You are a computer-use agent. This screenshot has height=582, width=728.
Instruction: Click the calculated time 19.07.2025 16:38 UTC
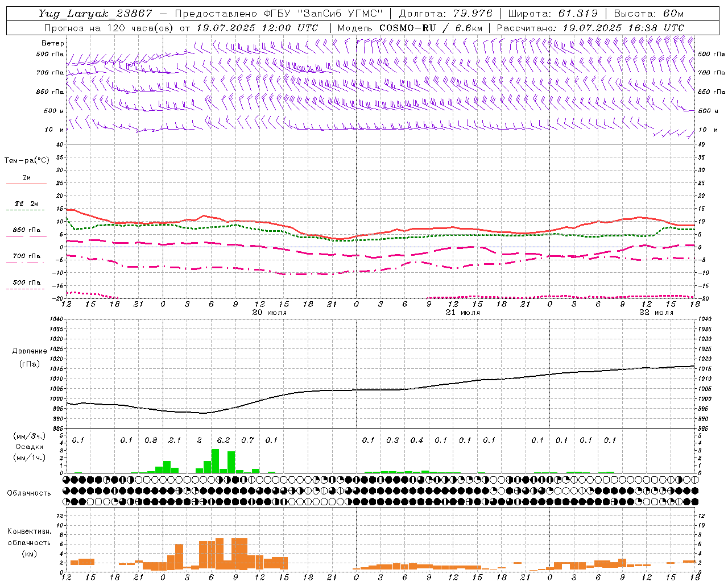click(x=623, y=28)
